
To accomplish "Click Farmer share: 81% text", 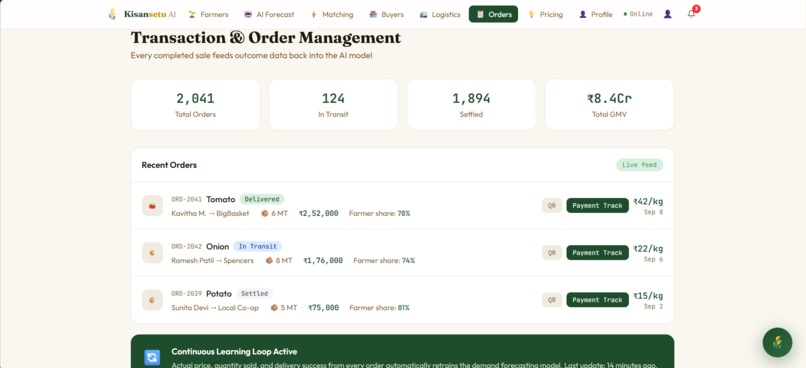I will point(379,308).
